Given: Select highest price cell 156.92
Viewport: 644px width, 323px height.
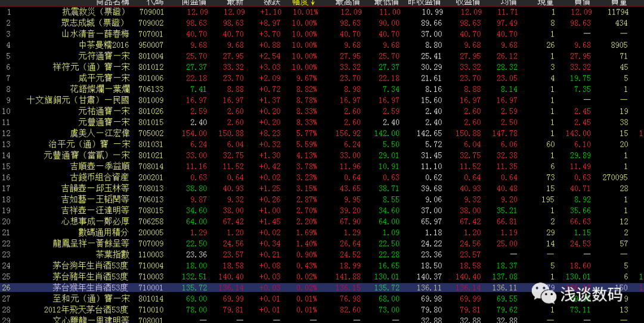Looking at the screenshot, I should coord(348,133).
